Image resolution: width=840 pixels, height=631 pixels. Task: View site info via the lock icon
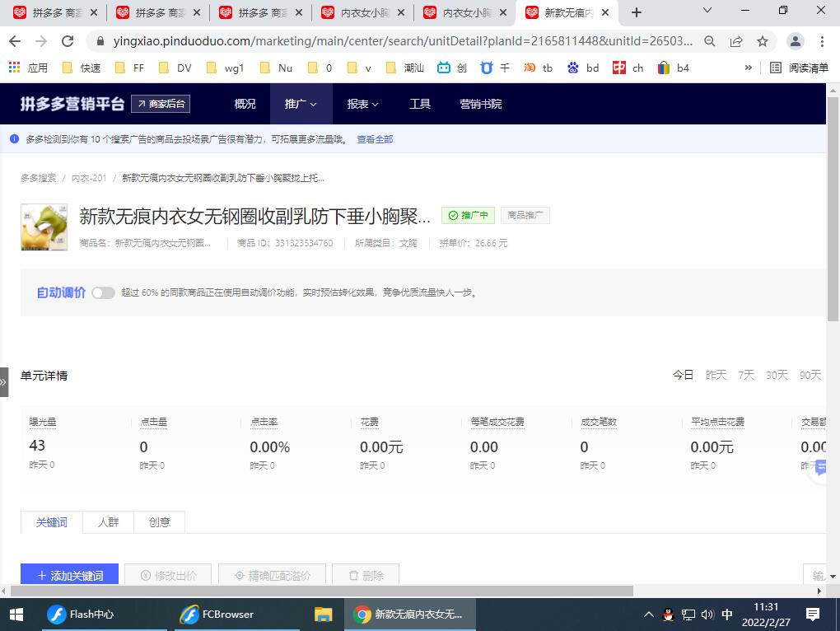(100, 41)
